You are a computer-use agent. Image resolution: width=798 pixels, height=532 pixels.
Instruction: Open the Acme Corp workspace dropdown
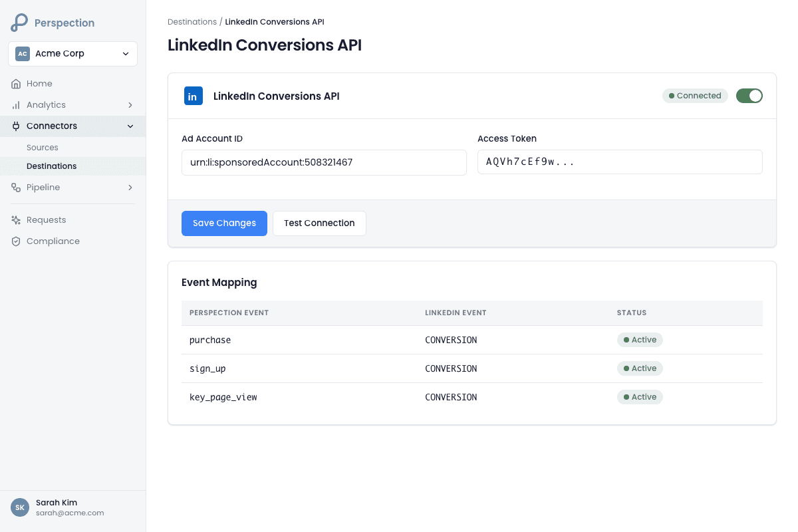coord(72,54)
